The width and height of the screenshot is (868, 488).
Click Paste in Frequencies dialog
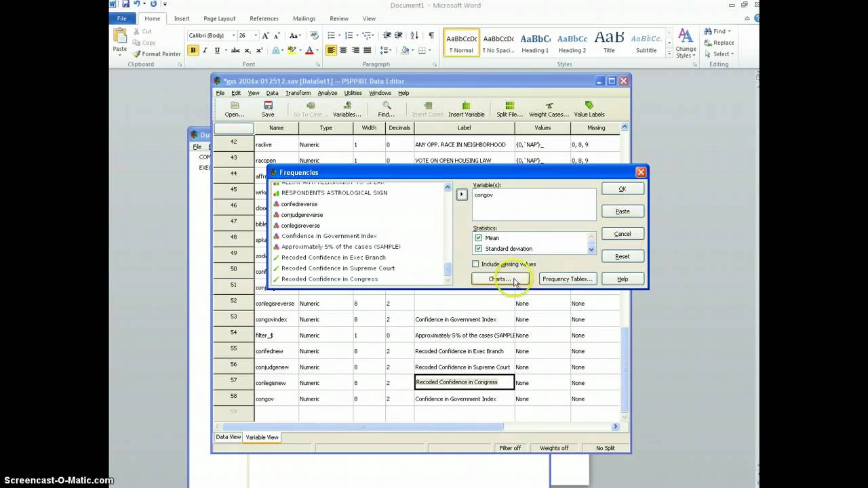click(x=623, y=211)
